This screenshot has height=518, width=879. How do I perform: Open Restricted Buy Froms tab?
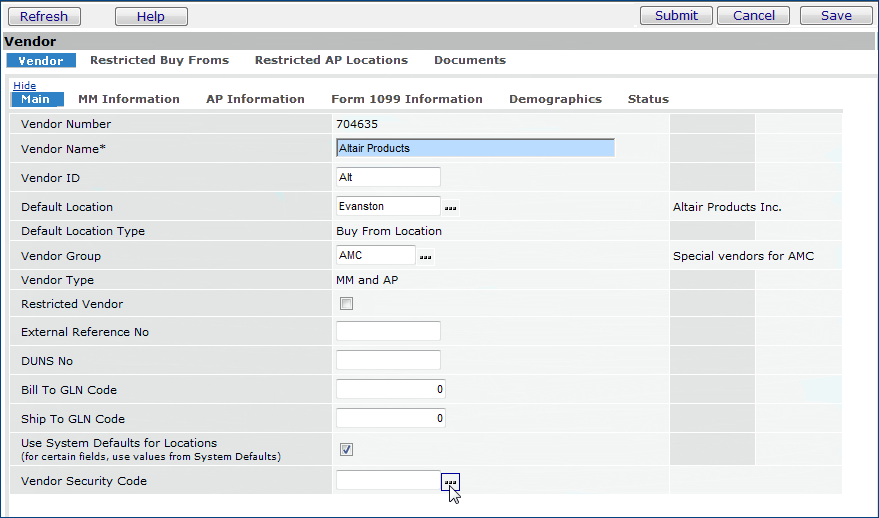(x=159, y=60)
